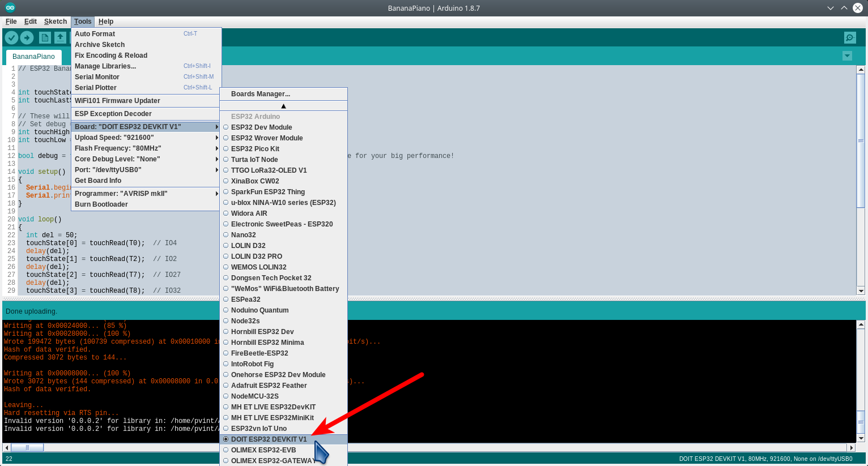Image resolution: width=868 pixels, height=466 pixels.
Task: Expand Board DOIT ESP32 DEVKIT V1 submenu
Action: pyautogui.click(x=146, y=127)
